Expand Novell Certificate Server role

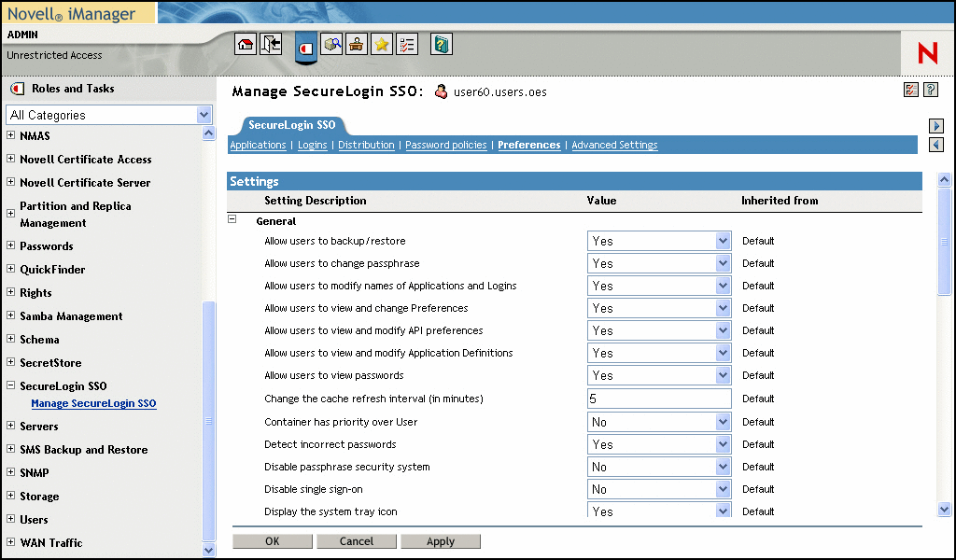[x=11, y=182]
